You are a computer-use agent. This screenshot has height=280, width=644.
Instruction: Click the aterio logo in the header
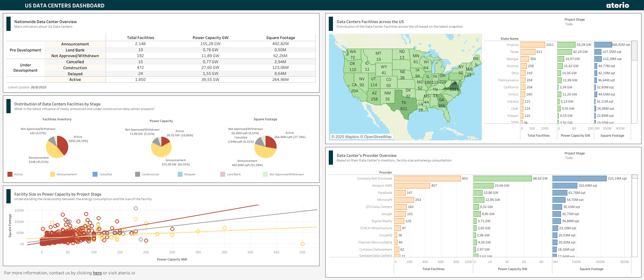617,5
